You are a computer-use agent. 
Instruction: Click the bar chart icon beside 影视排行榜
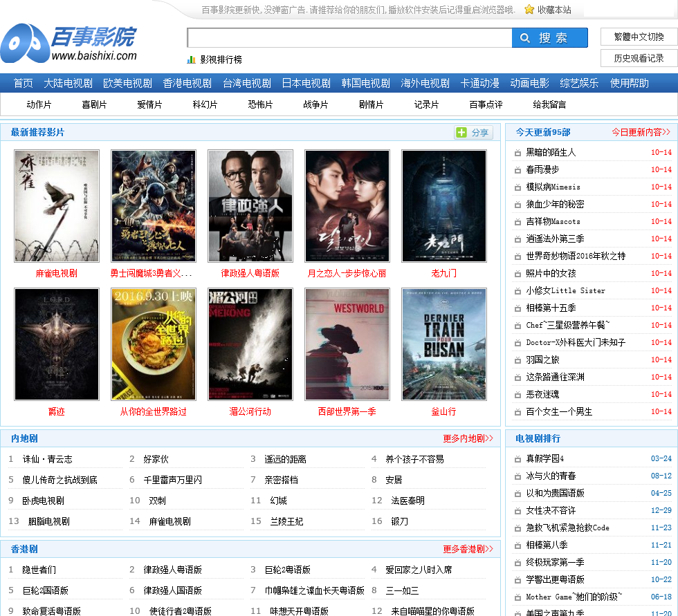[191, 59]
